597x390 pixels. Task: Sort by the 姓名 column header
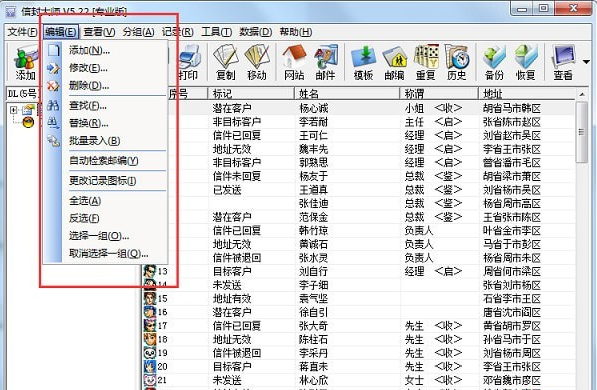tap(347, 93)
